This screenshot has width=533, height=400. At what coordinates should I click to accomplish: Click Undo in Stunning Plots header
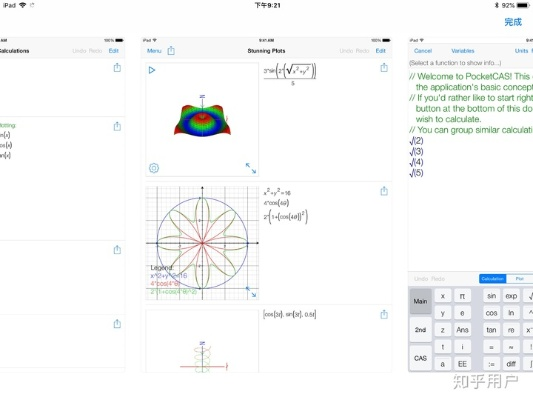coord(346,51)
